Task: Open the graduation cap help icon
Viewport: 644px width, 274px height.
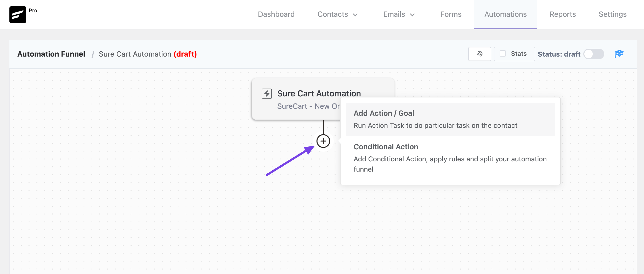Action: pos(619,54)
